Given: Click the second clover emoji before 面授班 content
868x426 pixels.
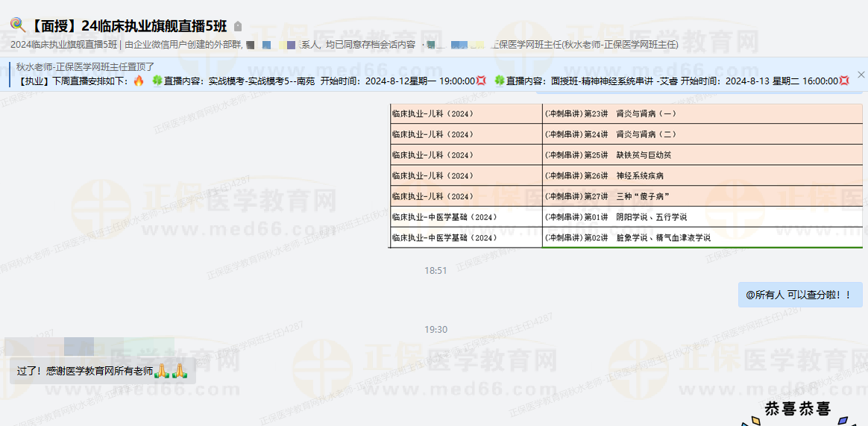Looking at the screenshot, I should [x=499, y=81].
